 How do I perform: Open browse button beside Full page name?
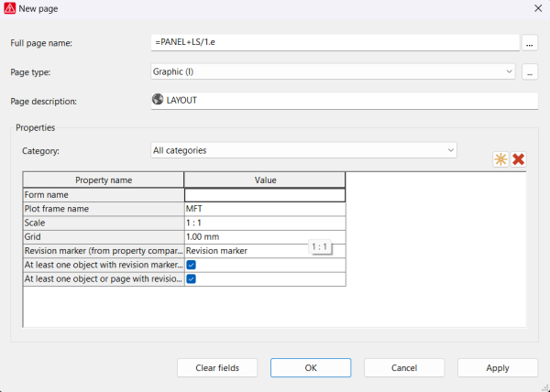tap(530, 43)
